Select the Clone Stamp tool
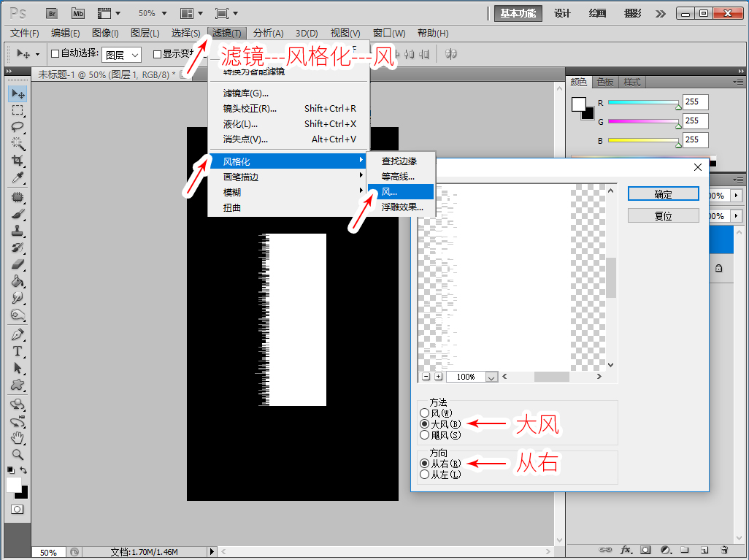749x560 pixels. (18, 231)
